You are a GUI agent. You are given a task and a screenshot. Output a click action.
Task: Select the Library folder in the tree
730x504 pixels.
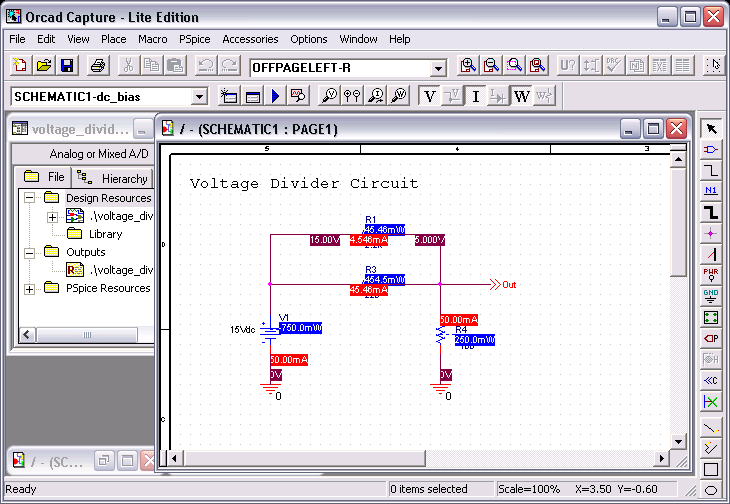click(x=95, y=234)
